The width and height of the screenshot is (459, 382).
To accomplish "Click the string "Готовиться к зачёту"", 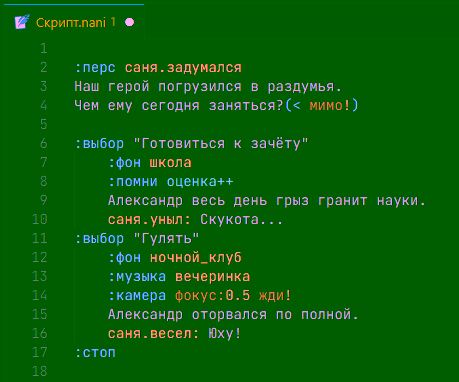I will [x=221, y=144].
